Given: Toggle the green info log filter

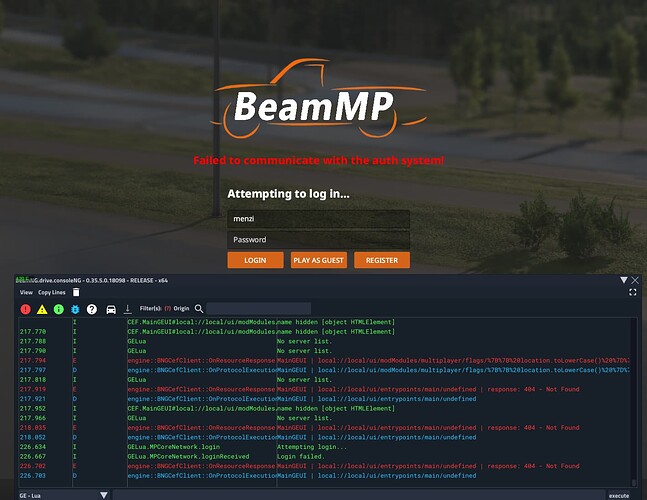Looking at the screenshot, I should point(59,309).
